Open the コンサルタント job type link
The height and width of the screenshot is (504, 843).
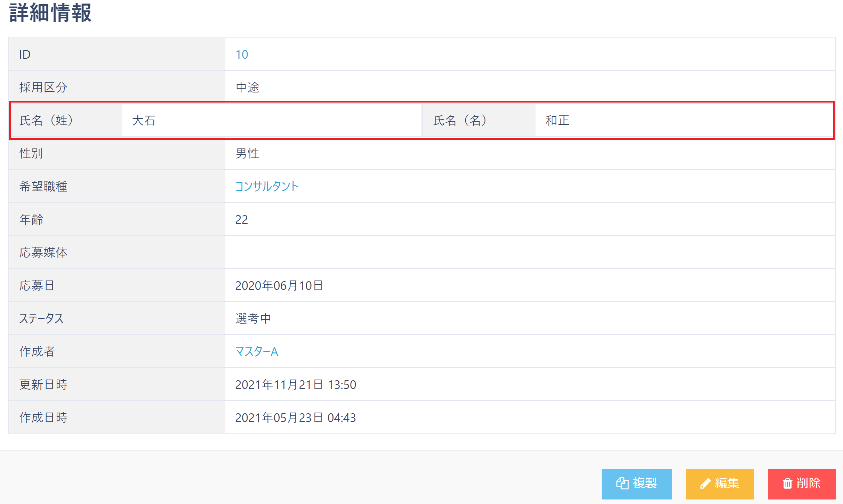(267, 186)
